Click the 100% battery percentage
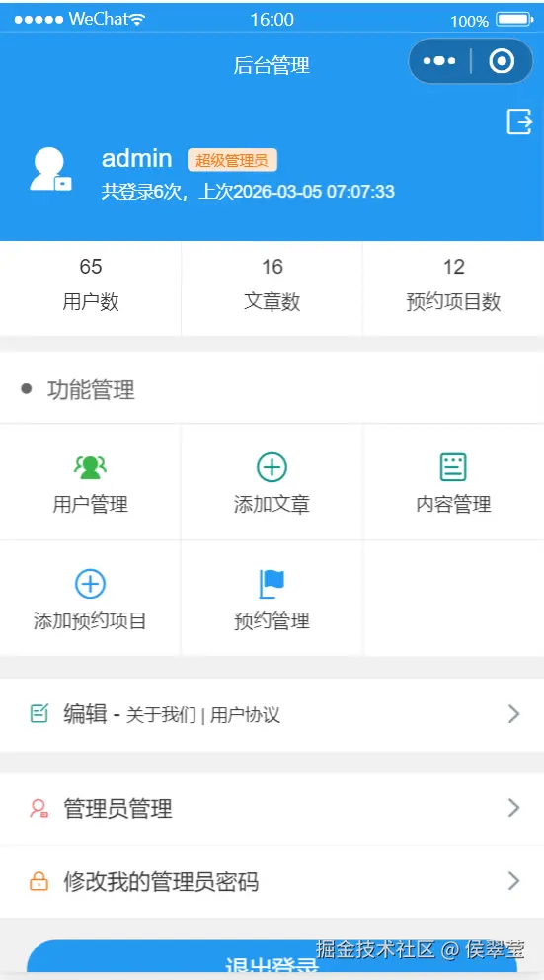 [470, 22]
